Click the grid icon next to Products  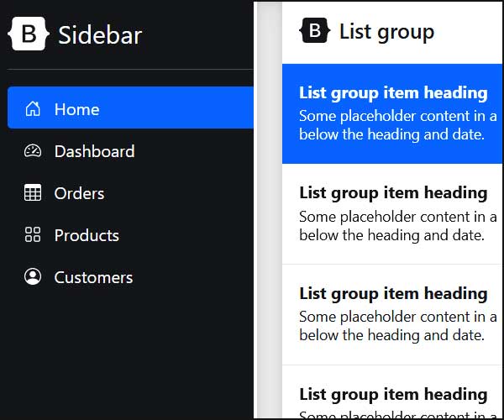click(33, 234)
